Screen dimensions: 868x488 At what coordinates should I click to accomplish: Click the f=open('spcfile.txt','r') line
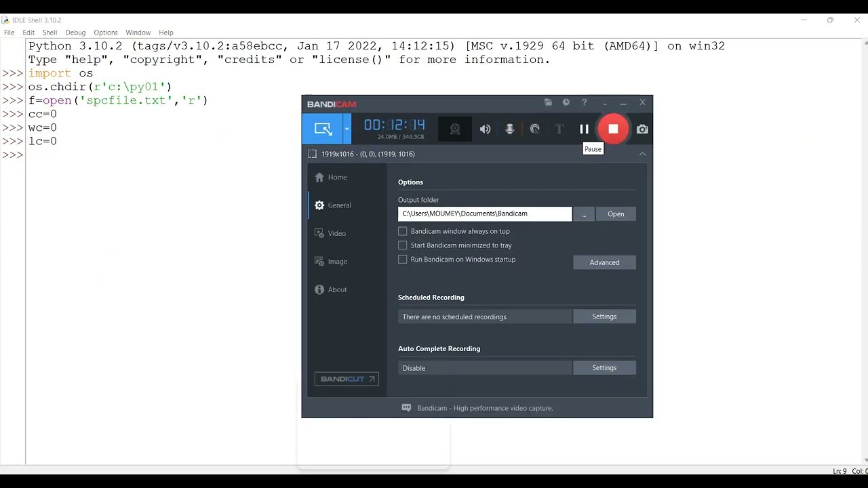[118, 100]
